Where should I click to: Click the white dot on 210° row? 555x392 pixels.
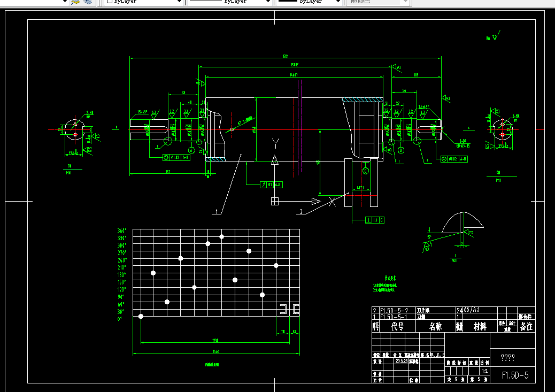click(276, 266)
